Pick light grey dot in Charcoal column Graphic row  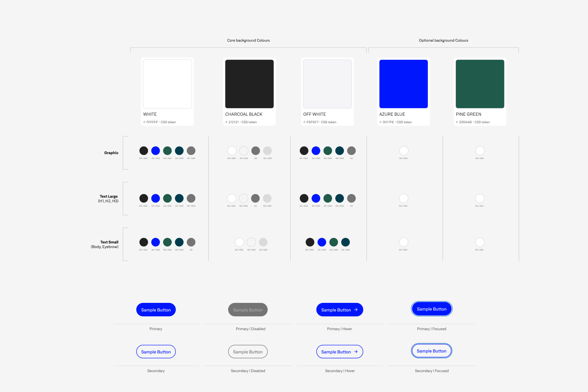[x=267, y=151]
